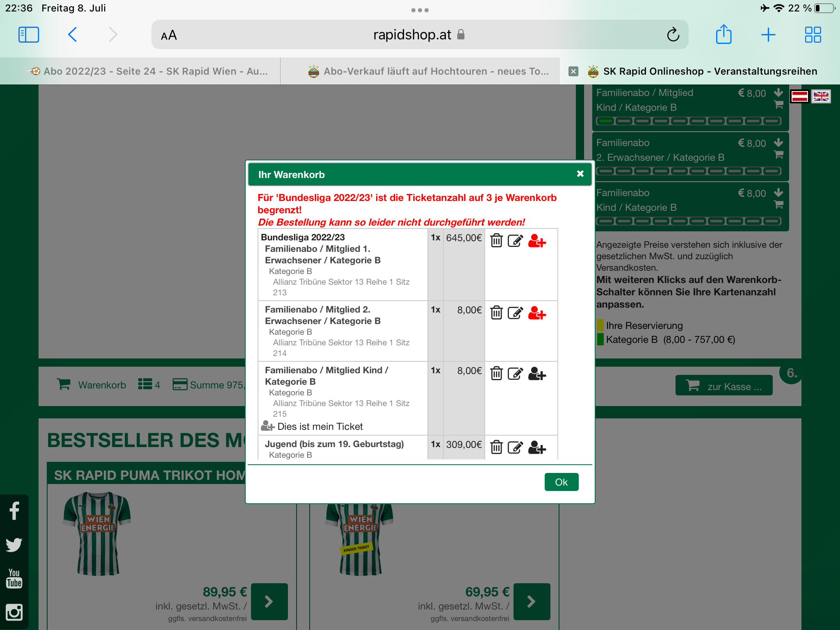This screenshot has height=630, width=840.
Task: Open SK Rapid Instagram page
Action: (x=14, y=612)
